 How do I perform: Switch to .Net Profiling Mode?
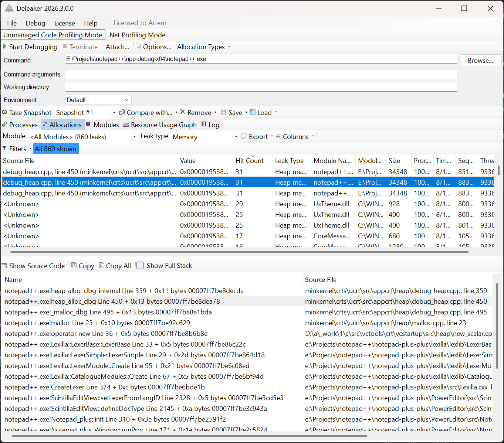tap(137, 35)
